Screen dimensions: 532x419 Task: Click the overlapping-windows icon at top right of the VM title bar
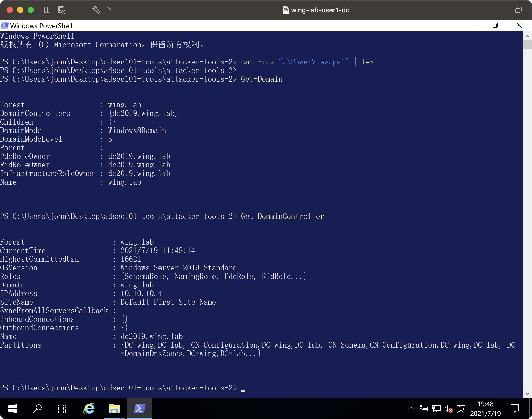(518, 10)
